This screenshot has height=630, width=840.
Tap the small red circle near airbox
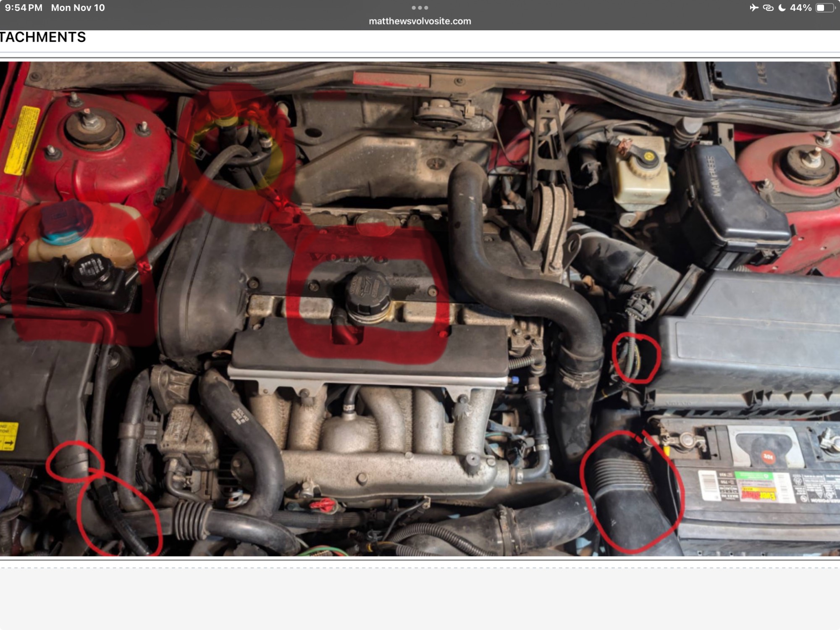point(636,358)
